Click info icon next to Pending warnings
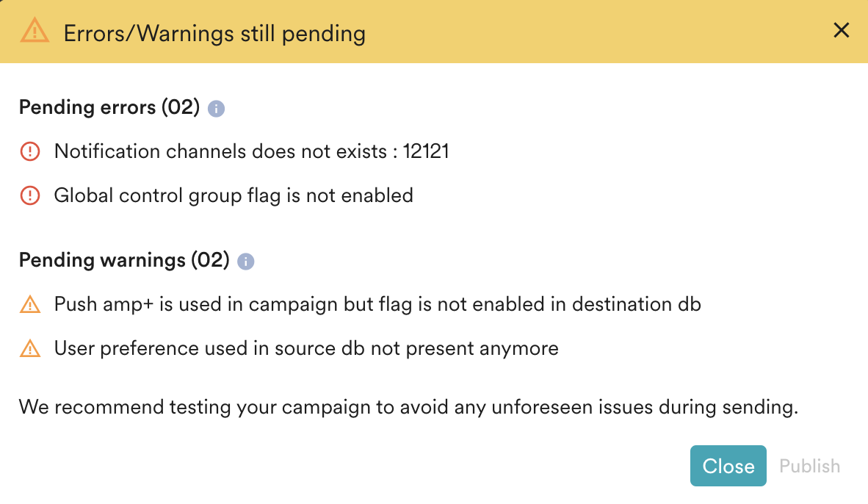 click(246, 262)
